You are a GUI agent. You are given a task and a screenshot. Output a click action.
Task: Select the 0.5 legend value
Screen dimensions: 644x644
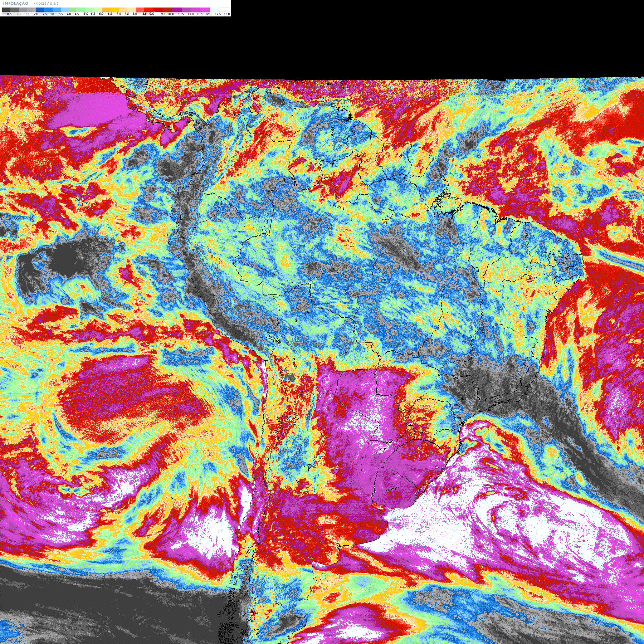[x=9, y=14]
